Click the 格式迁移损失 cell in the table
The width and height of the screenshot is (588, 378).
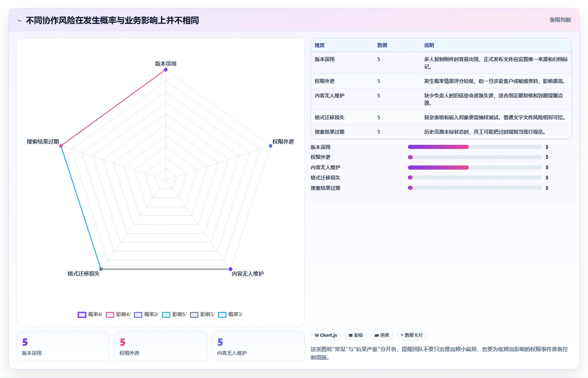[329, 118]
